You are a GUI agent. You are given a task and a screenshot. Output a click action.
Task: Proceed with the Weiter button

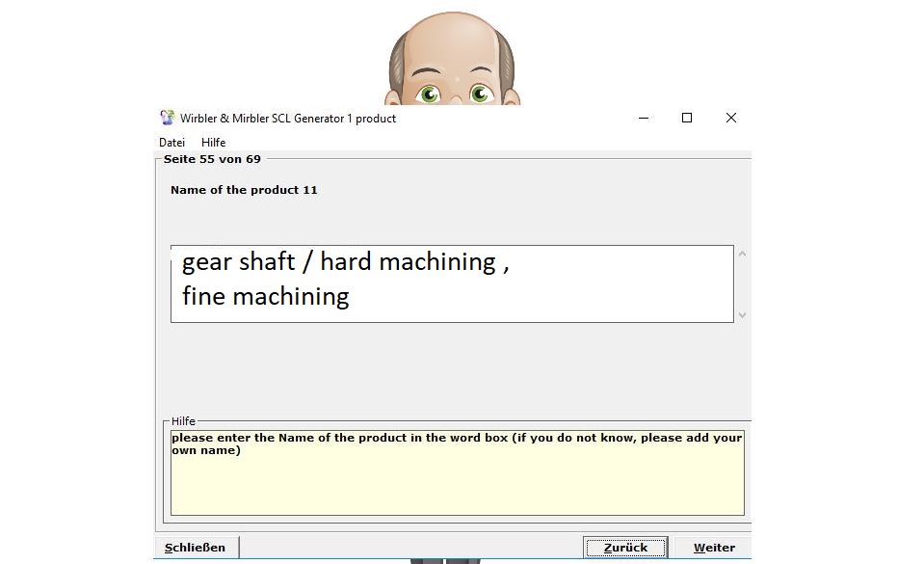pos(714,548)
